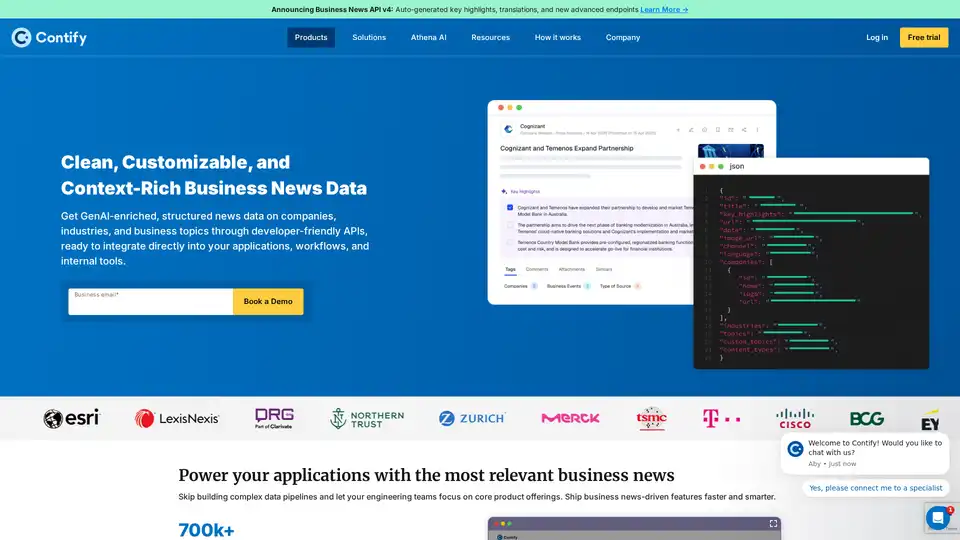Click the Zurich logo
The width and height of the screenshot is (960, 540).
(472, 418)
